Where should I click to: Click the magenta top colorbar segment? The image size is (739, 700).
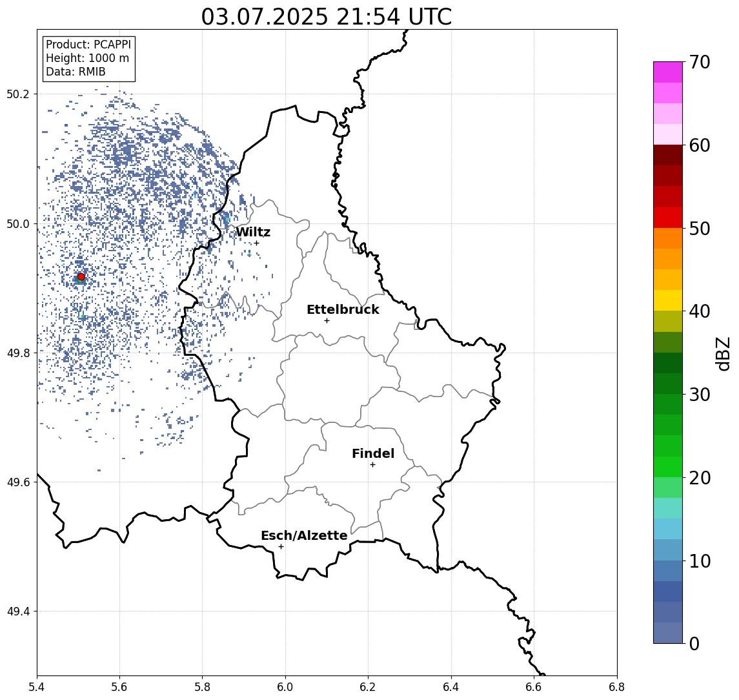coord(668,72)
